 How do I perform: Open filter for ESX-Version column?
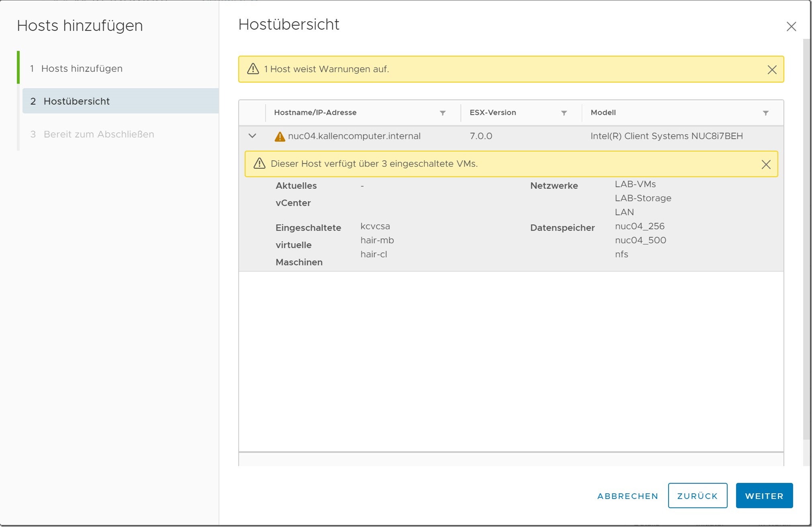pyautogui.click(x=564, y=113)
